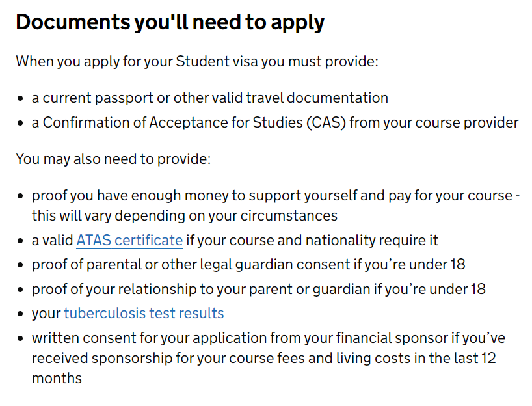This screenshot has width=532, height=406.
Task: Click the relationship to parent or guardian item
Action: click(x=259, y=290)
